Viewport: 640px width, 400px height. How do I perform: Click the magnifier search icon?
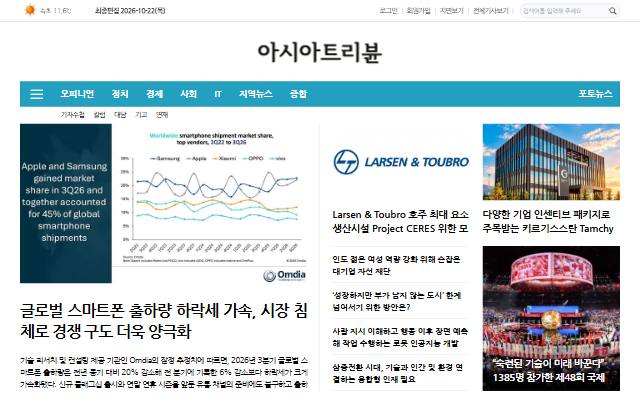[612, 11]
